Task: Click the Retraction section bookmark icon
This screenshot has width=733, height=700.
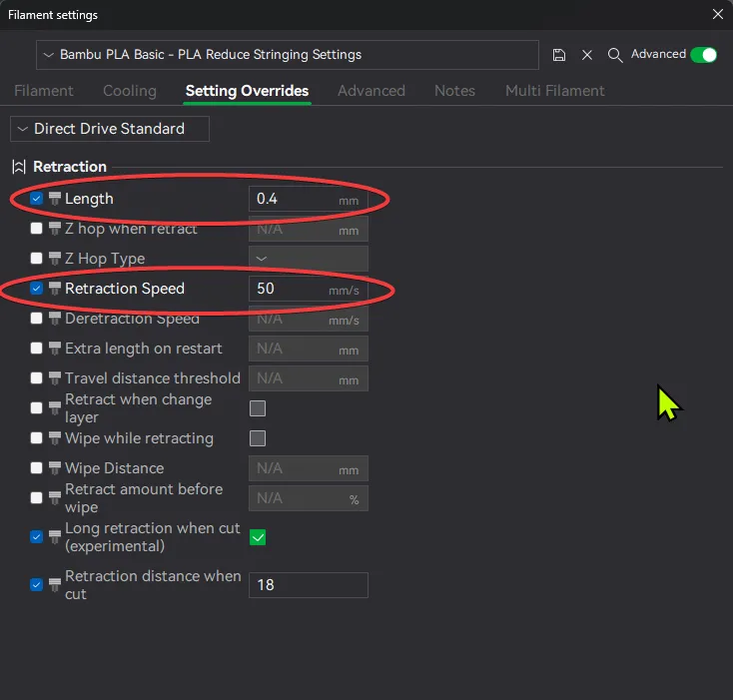Action: (x=19, y=167)
